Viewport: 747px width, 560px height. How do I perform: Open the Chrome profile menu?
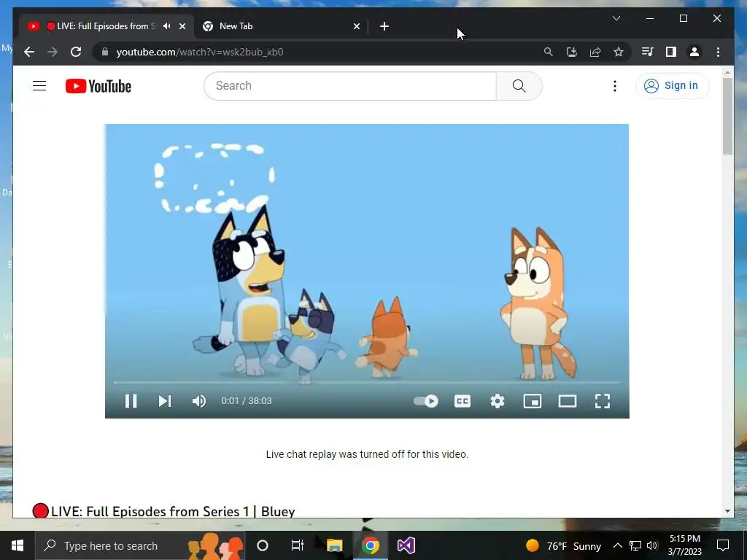tap(694, 52)
